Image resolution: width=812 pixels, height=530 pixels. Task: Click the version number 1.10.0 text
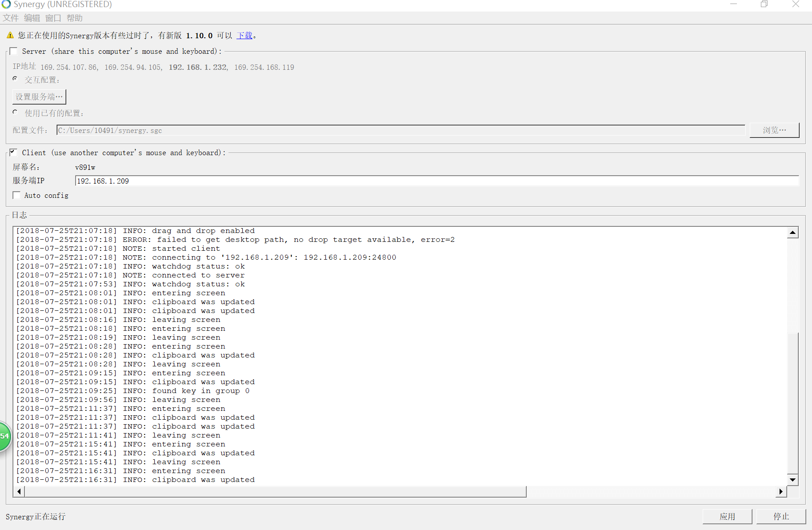(x=199, y=35)
